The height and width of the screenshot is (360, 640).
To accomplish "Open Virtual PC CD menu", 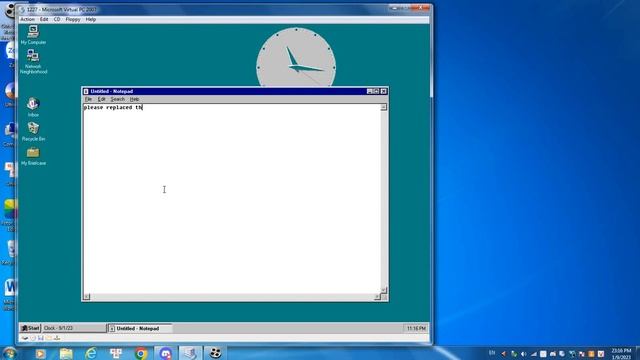I will [57, 19].
